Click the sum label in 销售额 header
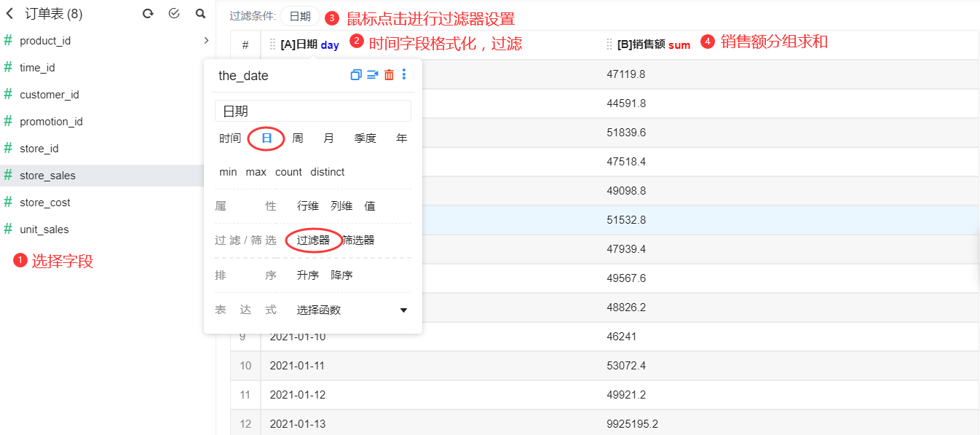Viewport: 980px width, 435px height. coord(679,45)
